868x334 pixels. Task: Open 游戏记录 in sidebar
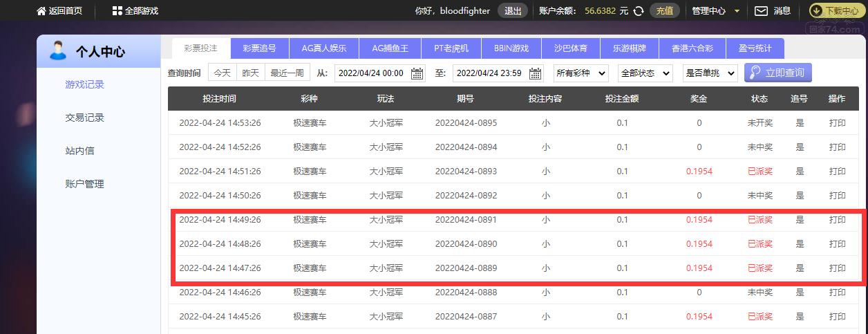(84, 84)
